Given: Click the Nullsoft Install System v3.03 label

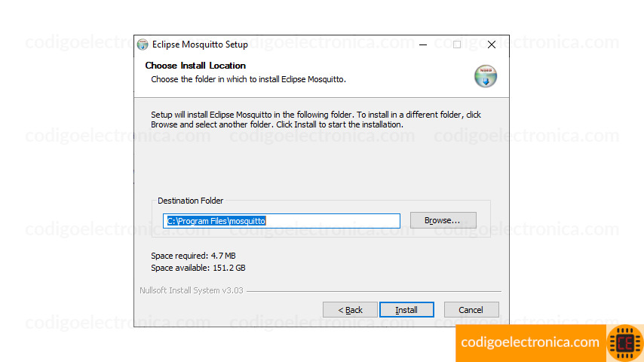Looking at the screenshot, I should click(x=192, y=290).
